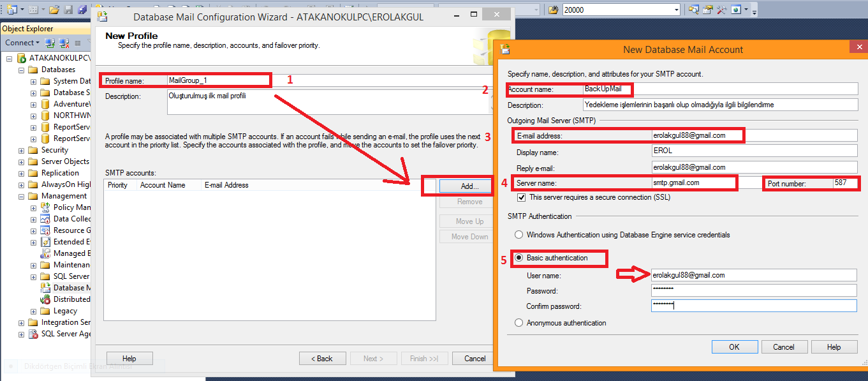Screen dimensions: 868x381
Task: Open the 20000 combo box dropdown
Action: (676, 10)
